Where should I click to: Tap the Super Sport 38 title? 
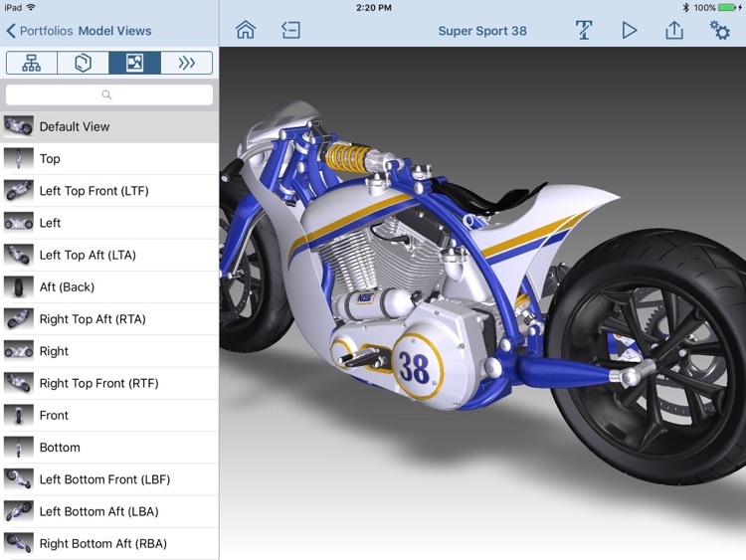click(x=482, y=31)
